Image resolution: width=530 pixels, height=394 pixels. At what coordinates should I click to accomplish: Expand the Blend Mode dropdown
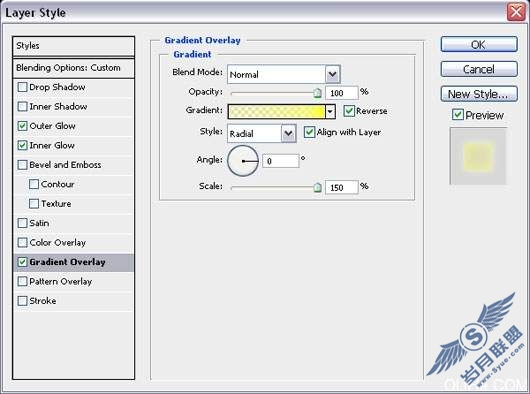[333, 74]
